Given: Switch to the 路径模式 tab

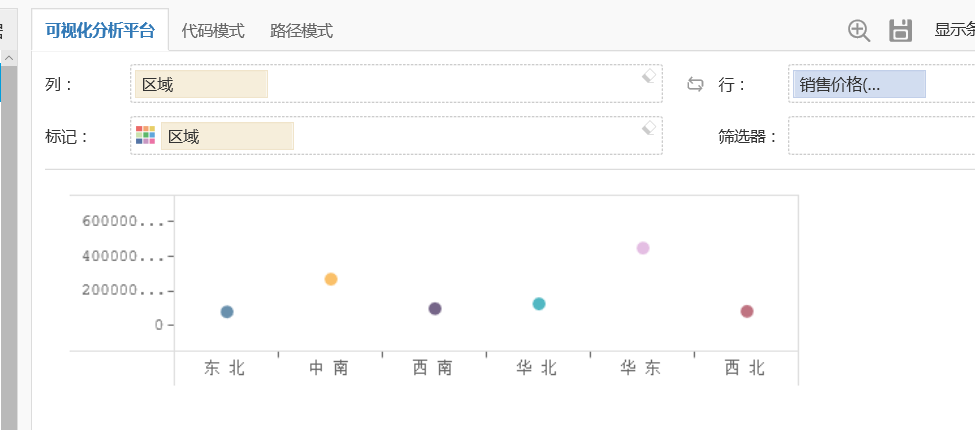Looking at the screenshot, I should [x=301, y=31].
